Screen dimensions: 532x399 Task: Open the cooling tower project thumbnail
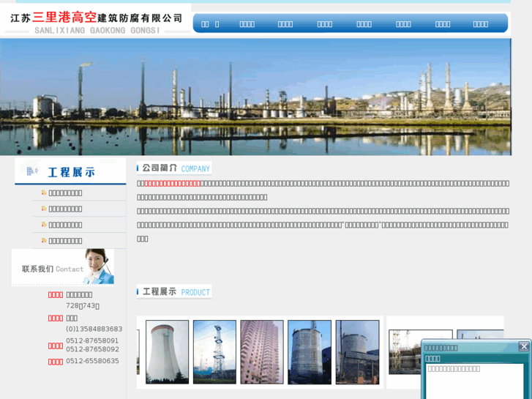point(167,352)
